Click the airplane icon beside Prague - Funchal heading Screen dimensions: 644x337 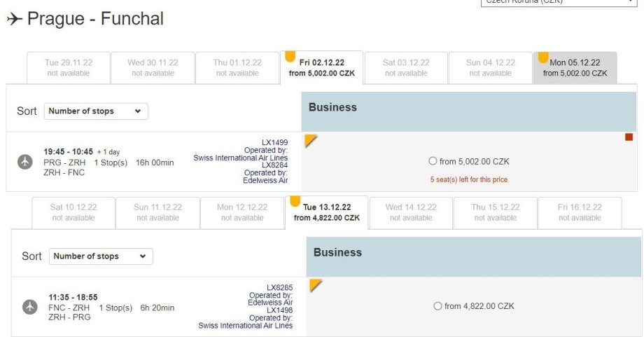14,20
